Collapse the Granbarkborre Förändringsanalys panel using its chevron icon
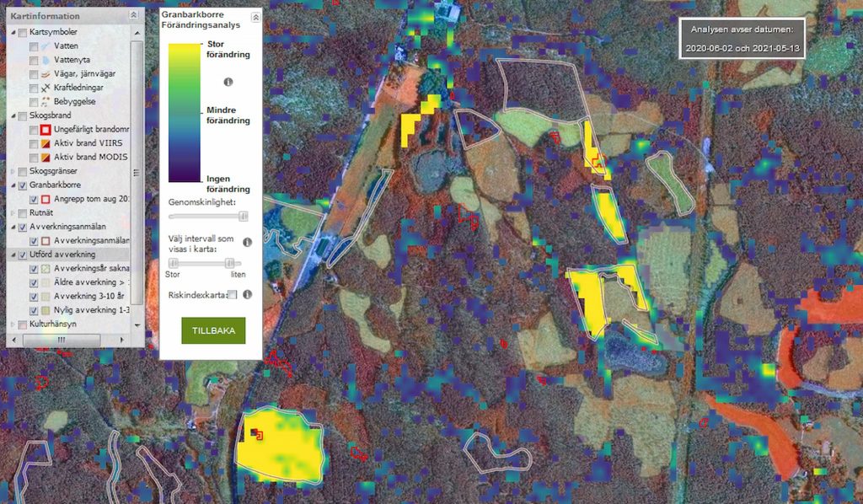This screenshot has height=504, width=863. (255, 18)
